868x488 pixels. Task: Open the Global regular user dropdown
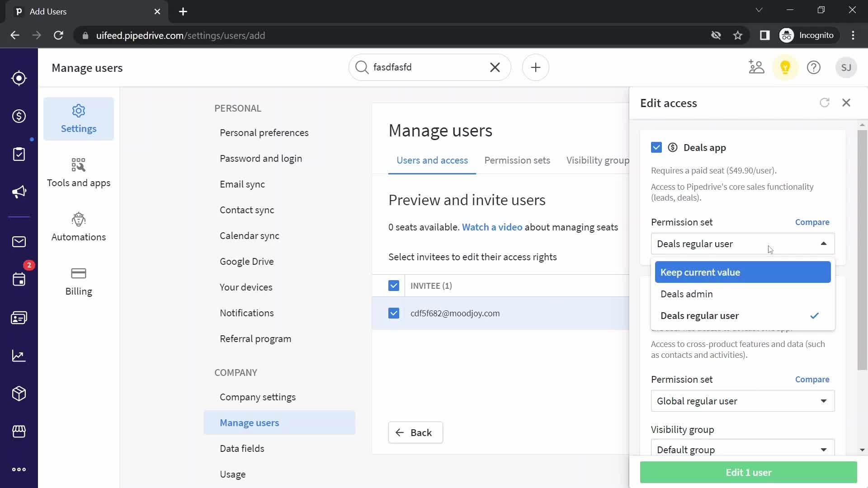coord(741,401)
